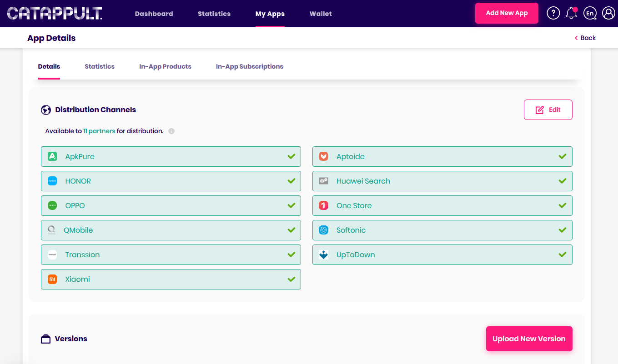The width and height of the screenshot is (618, 364).
Task: Click the UpToDown name text
Action: (x=356, y=254)
